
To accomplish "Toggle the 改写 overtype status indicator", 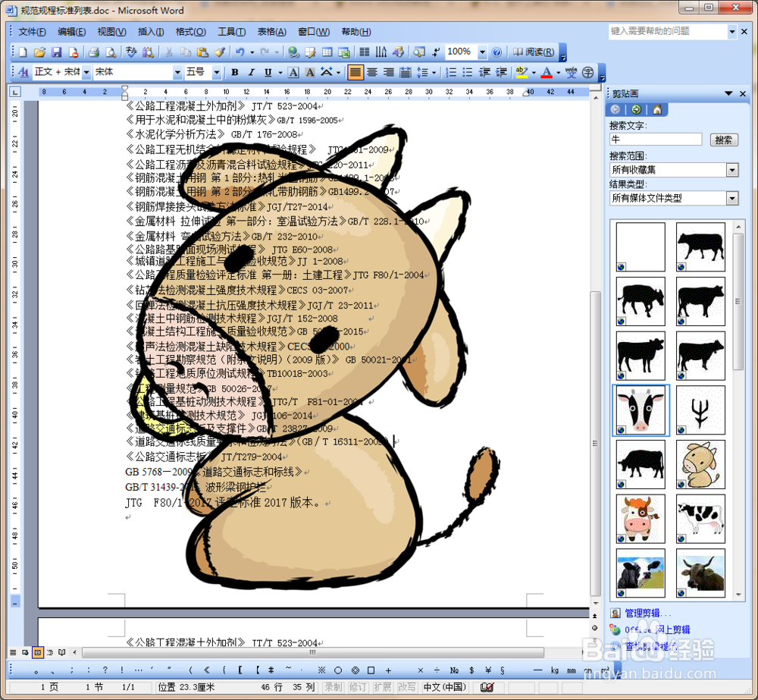I will pos(406,687).
